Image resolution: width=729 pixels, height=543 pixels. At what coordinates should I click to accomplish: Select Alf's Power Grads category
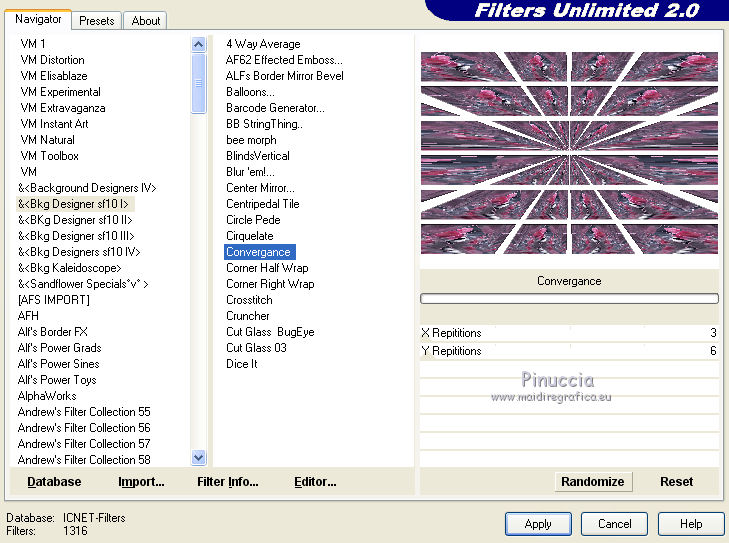click(60, 348)
